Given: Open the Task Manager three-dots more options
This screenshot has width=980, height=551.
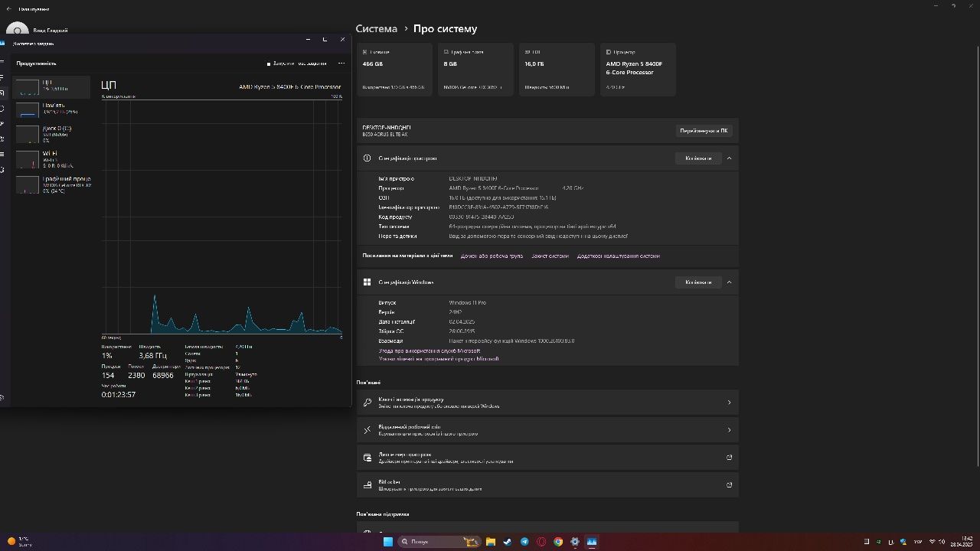Looking at the screenshot, I should (341, 64).
